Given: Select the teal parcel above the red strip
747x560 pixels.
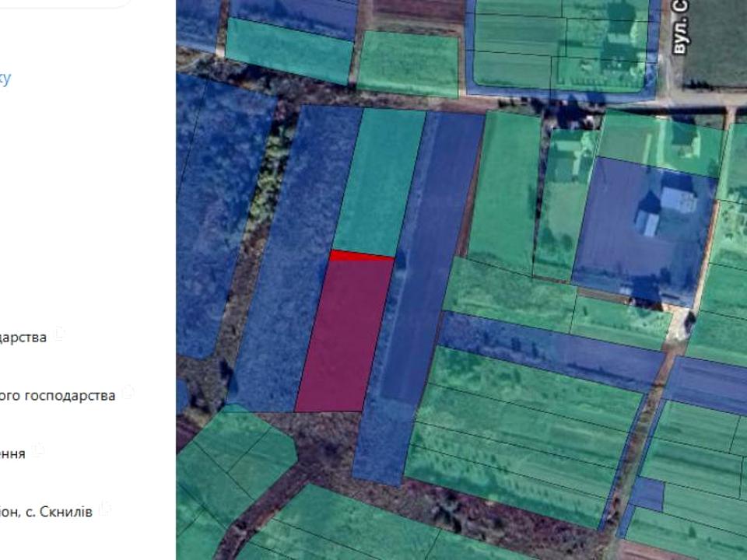Looking at the screenshot, I should 380,183.
